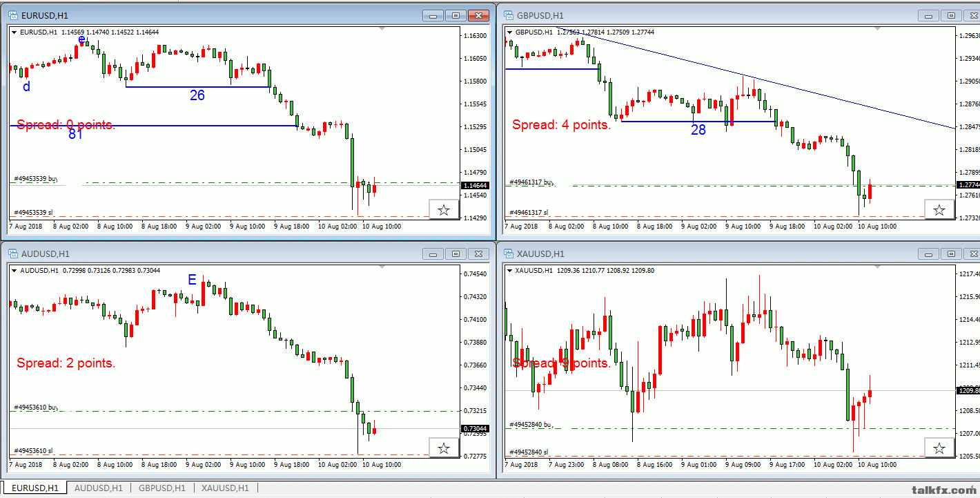Close the EURUSD,H1 chart window
Image resolution: width=980 pixels, height=498 pixels.
coord(478,15)
